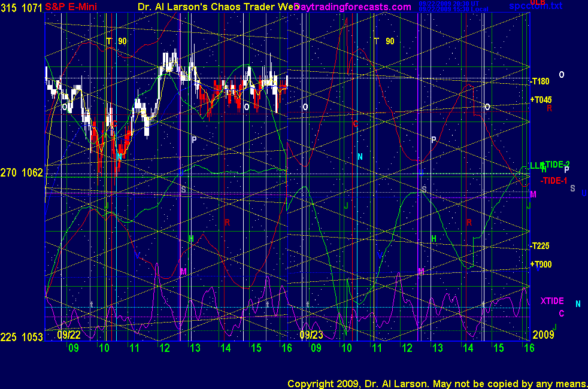Image resolution: width=588 pixels, height=389 pixels.
Task: Select the '315 1071' price axis label
Action: (x=22, y=8)
